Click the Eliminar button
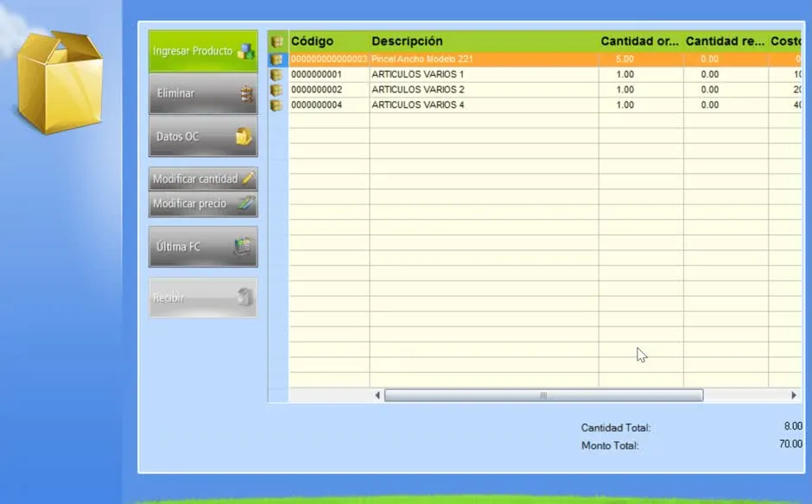The height and width of the screenshot is (504, 812). tap(203, 94)
